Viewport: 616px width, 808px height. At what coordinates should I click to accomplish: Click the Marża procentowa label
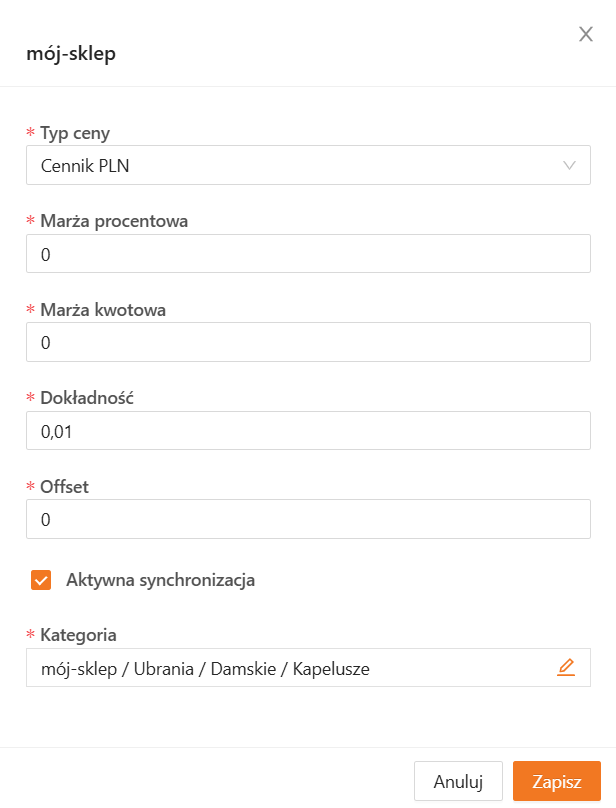pos(114,221)
